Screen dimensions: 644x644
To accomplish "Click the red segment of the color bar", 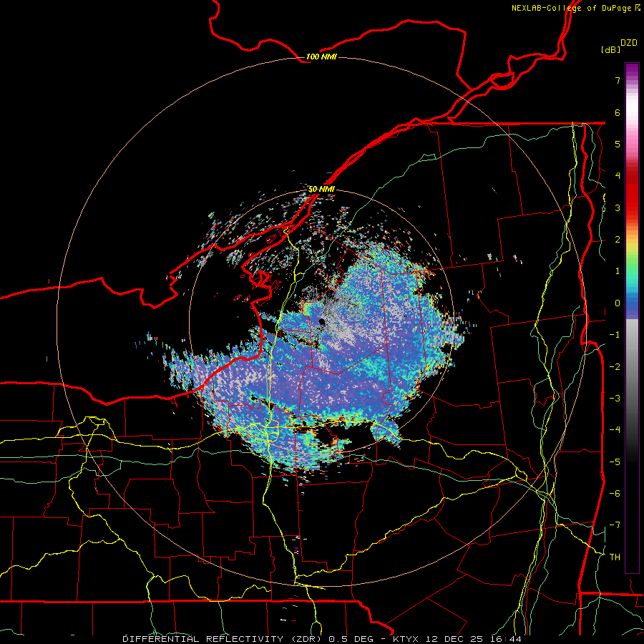I will [x=632, y=193].
